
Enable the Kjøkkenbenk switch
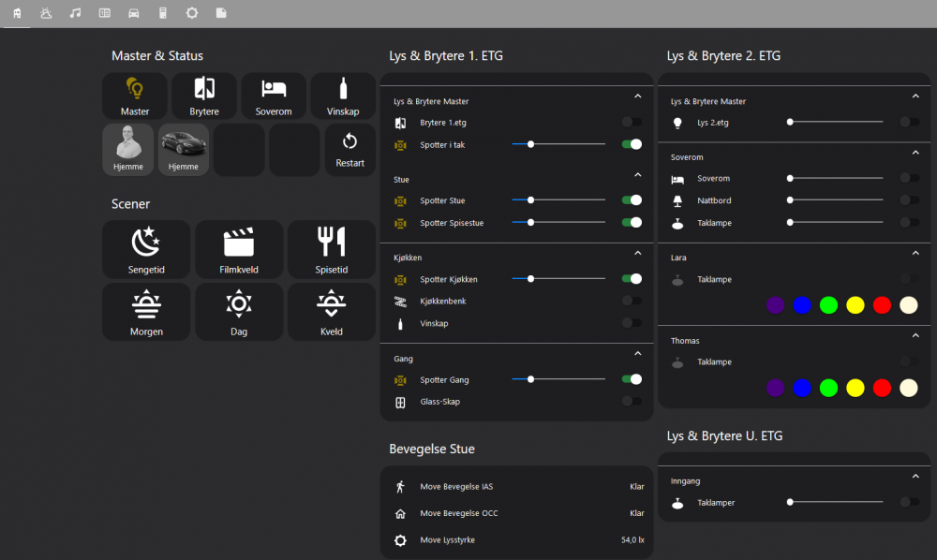coord(632,301)
